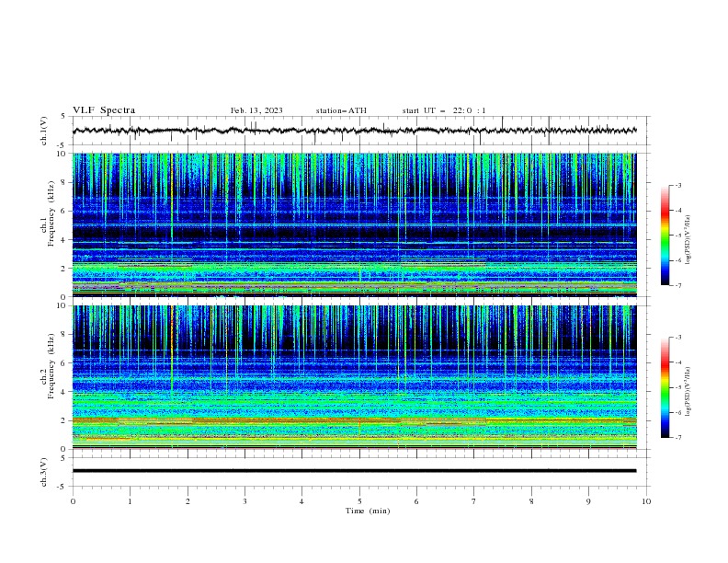Screen dimensions: 728x563
Task: Click the ch.2 spectrogram color bar
Action: (x=665, y=387)
